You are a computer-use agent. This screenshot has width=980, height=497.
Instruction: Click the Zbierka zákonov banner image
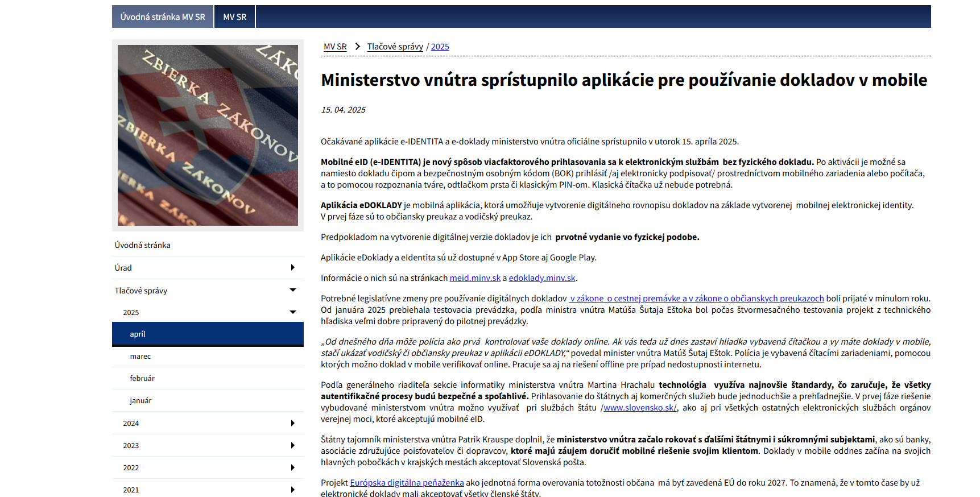pos(208,135)
